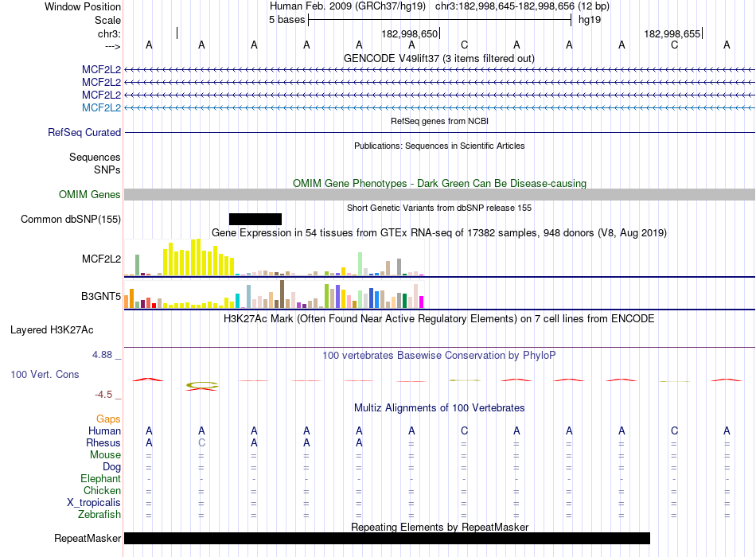Open the RefSeq Curated track label
Image resolution: width=756 pixels, height=557 pixels.
point(84,132)
